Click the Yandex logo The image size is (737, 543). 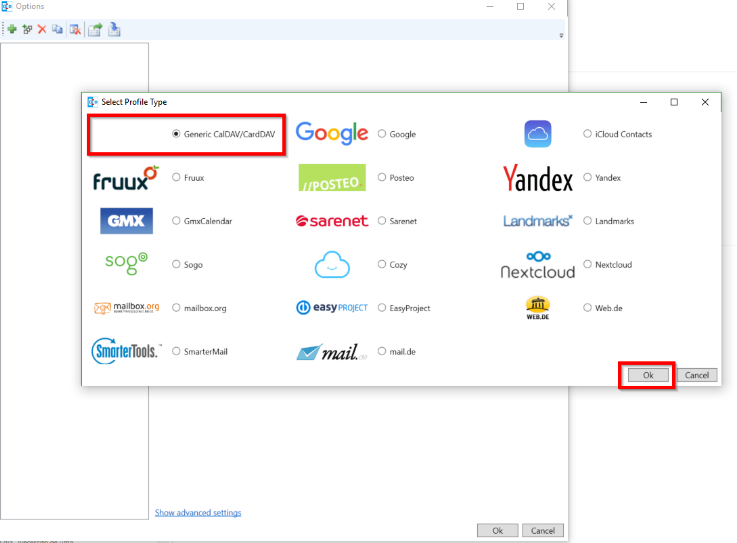coord(538,178)
